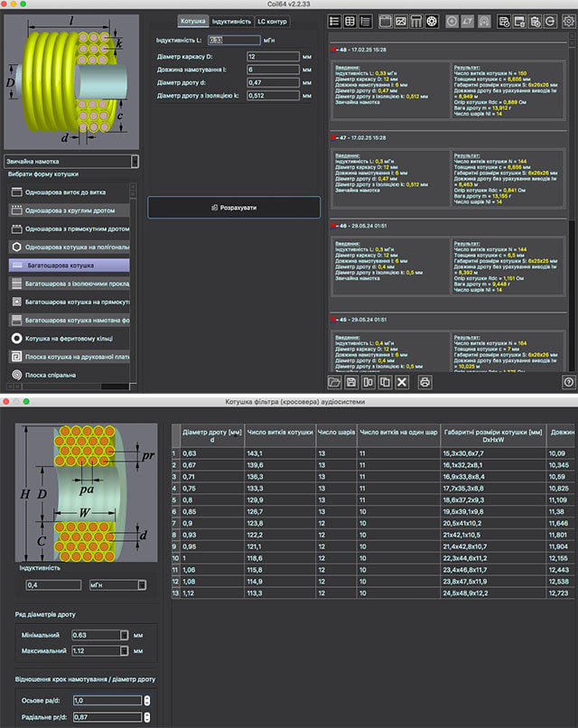Viewport: 578px width, 728px height.
Task: Select table cell 22,3x44,6x11,2
Action: [493, 558]
